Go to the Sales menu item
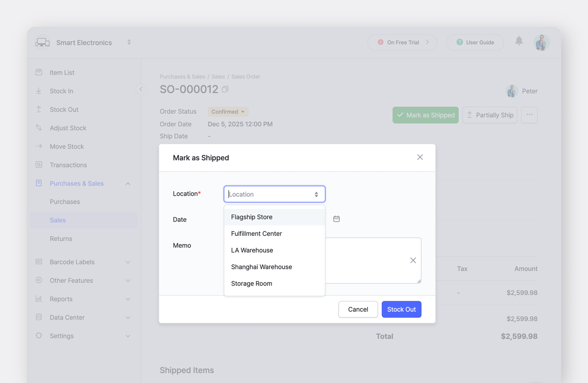 tap(58, 220)
